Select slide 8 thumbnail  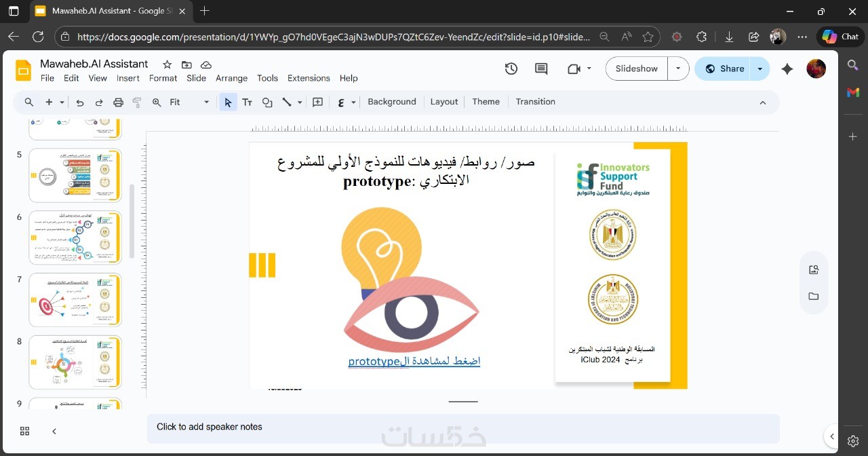pyautogui.click(x=75, y=362)
